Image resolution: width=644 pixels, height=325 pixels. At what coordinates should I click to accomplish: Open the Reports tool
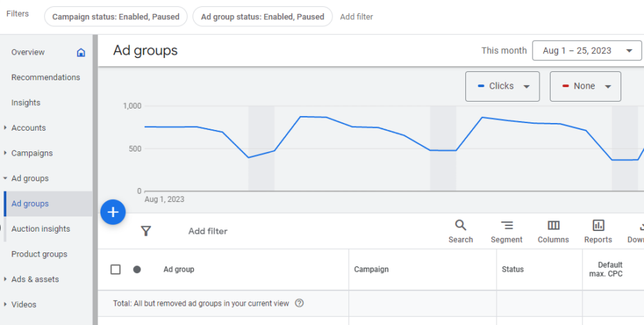(x=598, y=232)
